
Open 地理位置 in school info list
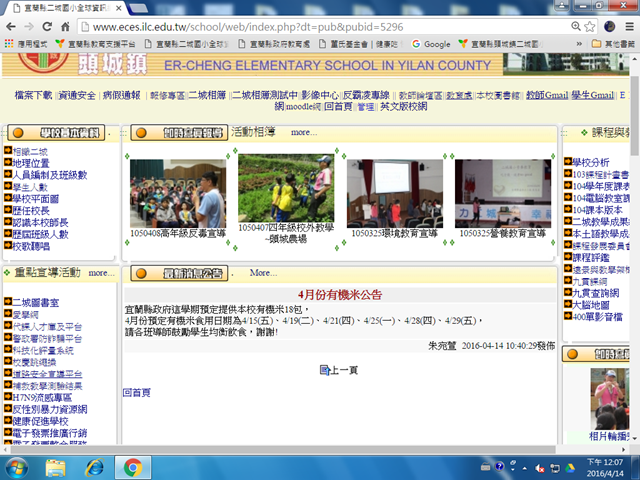[31, 163]
